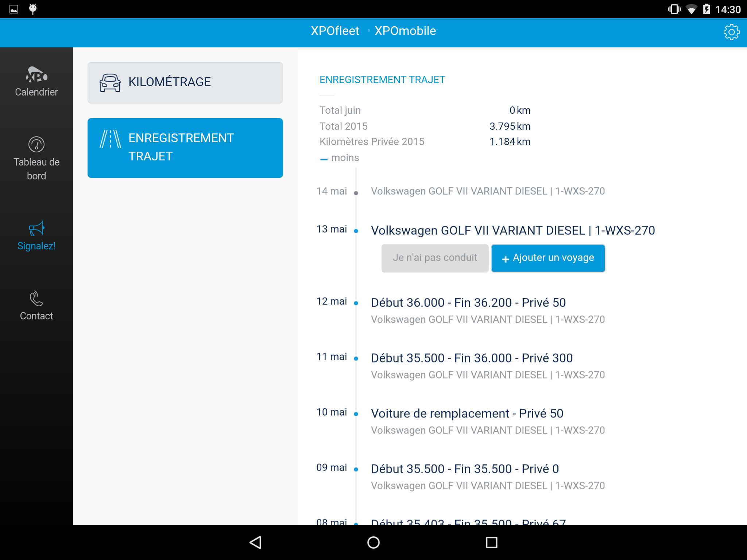Tap the '10 mai' date label
The height and width of the screenshot is (560, 747).
point(332,412)
